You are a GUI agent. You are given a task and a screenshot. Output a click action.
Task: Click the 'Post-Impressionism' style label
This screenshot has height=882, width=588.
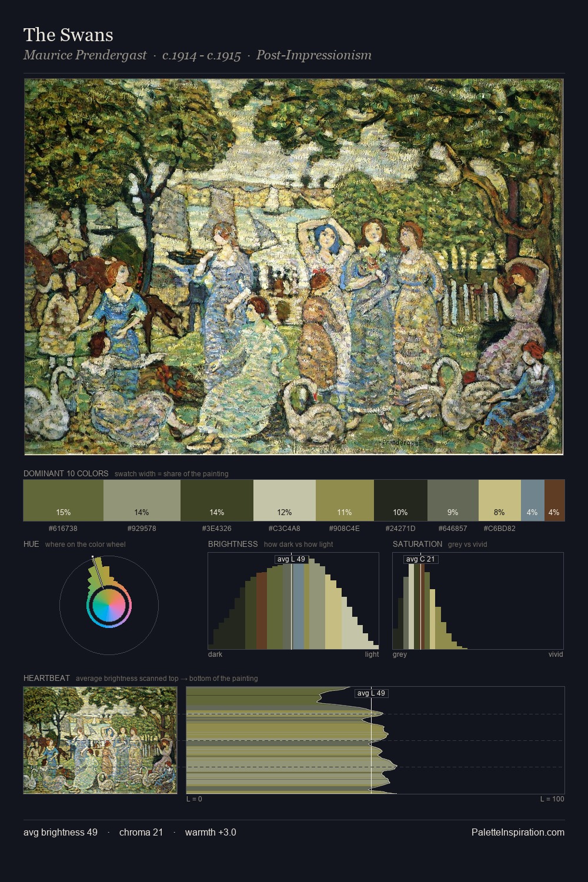point(314,55)
